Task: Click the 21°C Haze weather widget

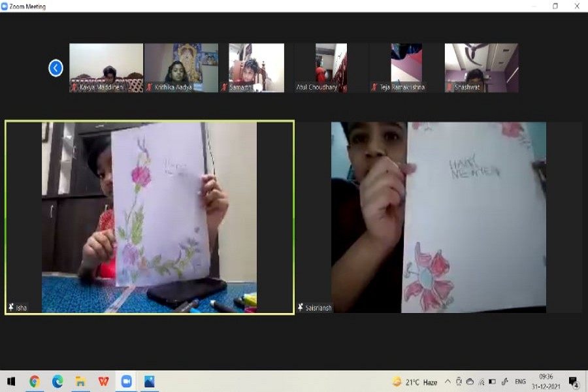Action: pos(415,382)
